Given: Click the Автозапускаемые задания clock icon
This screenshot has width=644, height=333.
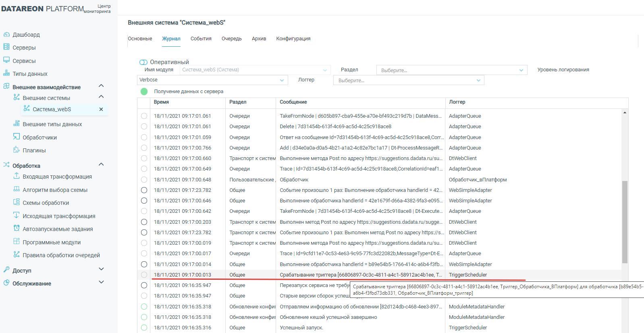Looking at the screenshot, I should [17, 229].
